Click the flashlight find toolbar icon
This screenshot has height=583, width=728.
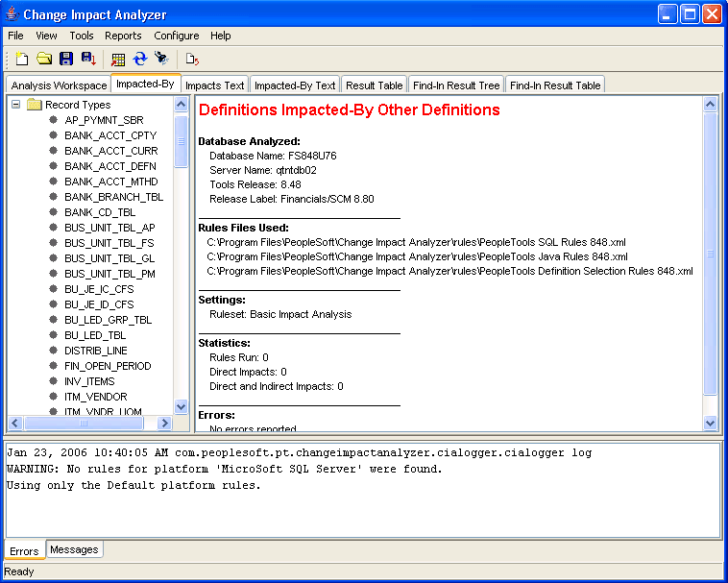pos(161,59)
